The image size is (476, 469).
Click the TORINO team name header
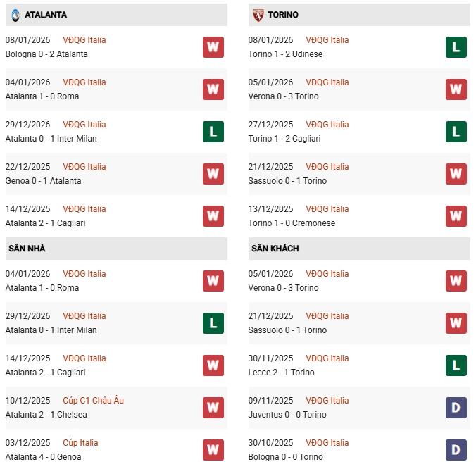coord(283,15)
